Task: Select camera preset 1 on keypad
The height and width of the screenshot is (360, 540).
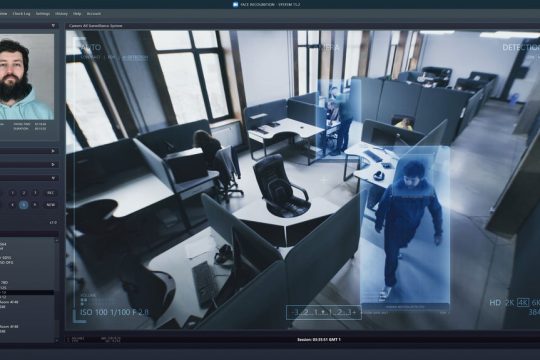Action: 12,193
